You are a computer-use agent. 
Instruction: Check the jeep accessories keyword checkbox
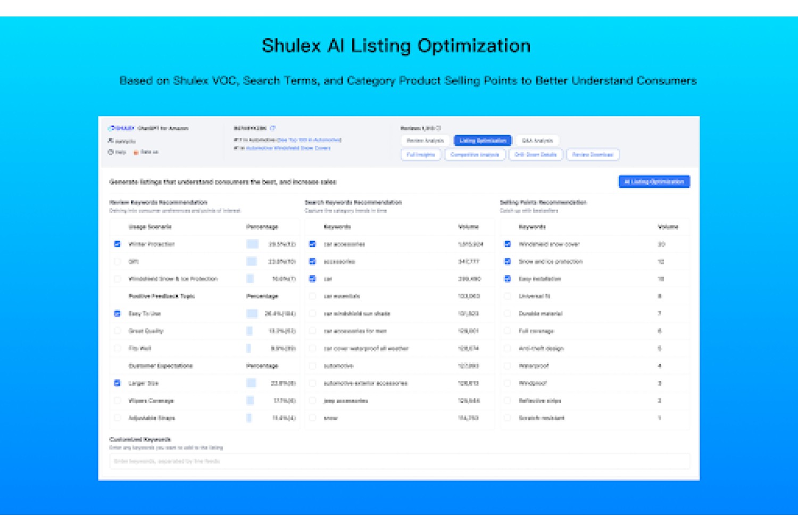312,401
